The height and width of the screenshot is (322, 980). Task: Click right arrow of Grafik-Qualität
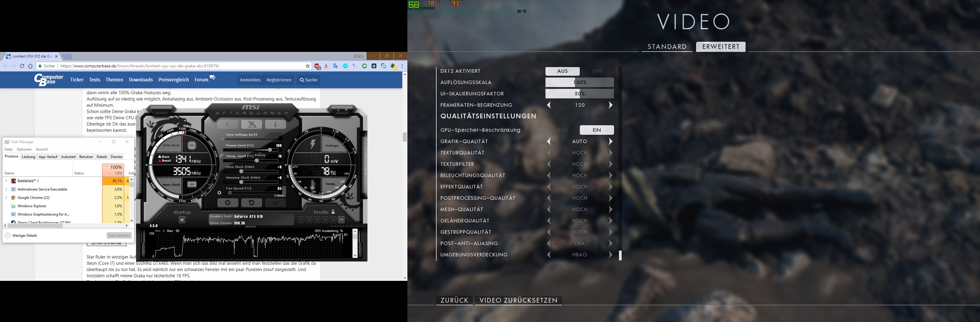point(610,141)
